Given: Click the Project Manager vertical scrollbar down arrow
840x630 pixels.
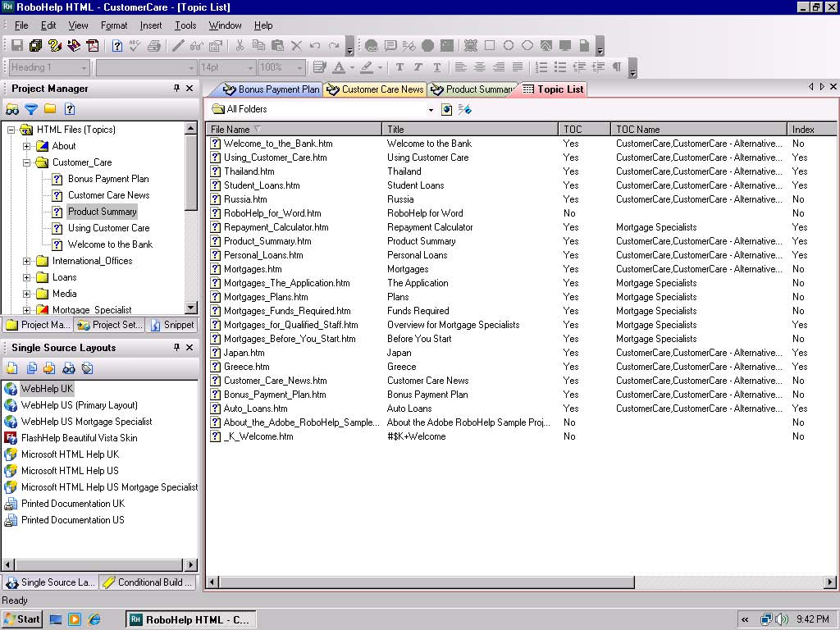Looking at the screenshot, I should click(191, 308).
